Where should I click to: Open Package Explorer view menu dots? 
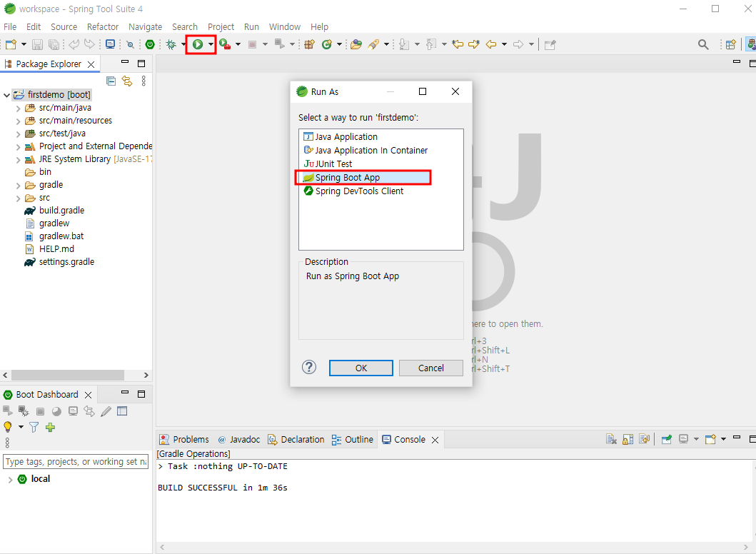[x=143, y=81]
